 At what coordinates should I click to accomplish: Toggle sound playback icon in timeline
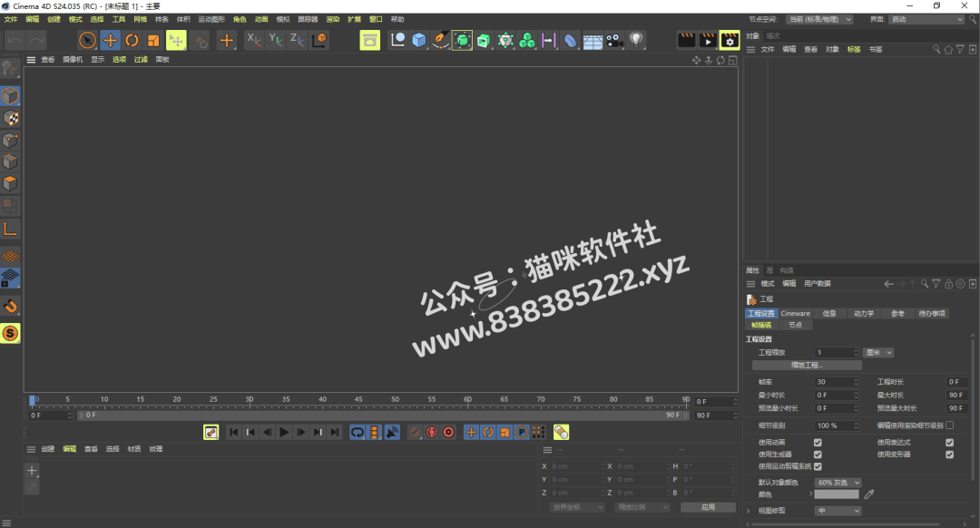pyautogui.click(x=392, y=433)
